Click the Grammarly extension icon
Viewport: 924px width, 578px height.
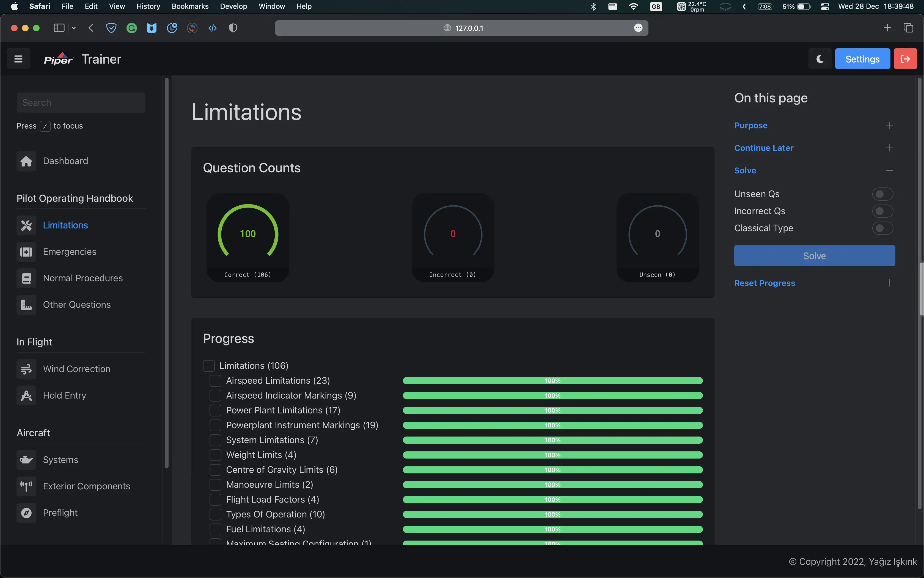click(132, 28)
